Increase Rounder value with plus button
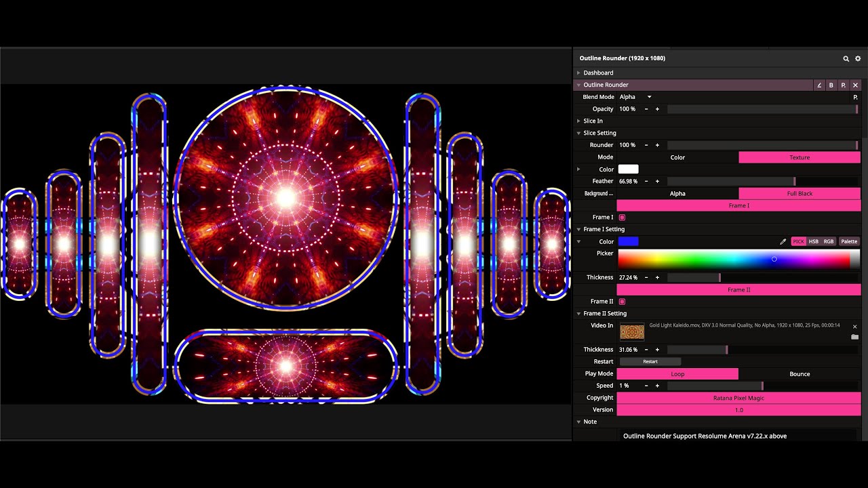This screenshot has width=868, height=488. pos(657,145)
